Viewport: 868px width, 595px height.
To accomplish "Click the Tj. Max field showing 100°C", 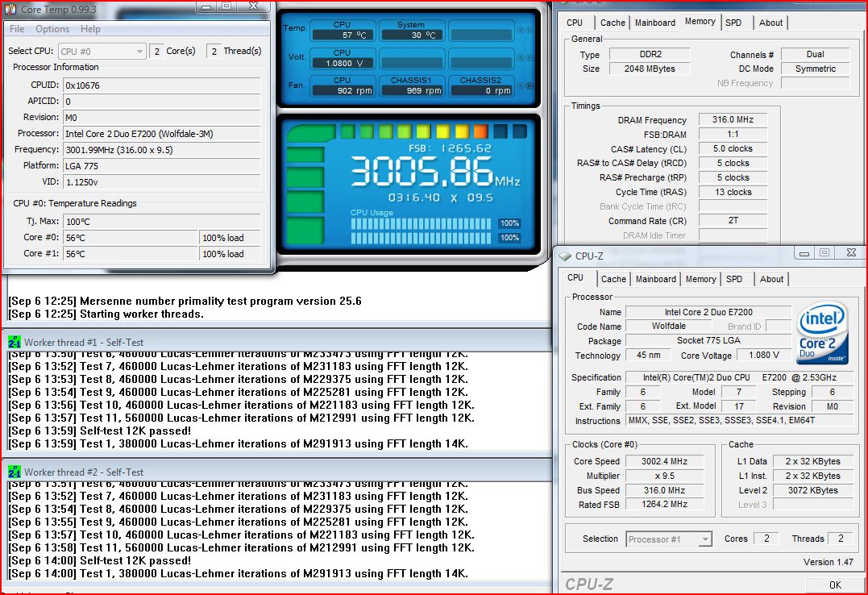I will coord(162,222).
